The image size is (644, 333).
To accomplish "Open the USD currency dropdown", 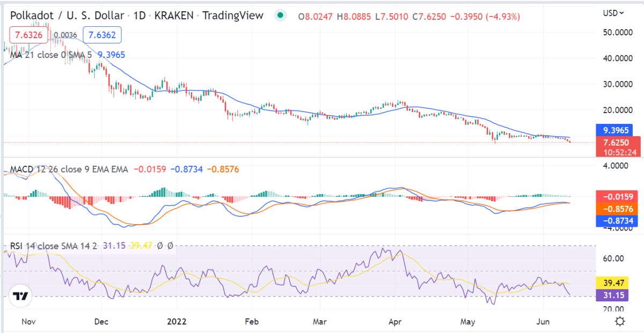I will [613, 12].
